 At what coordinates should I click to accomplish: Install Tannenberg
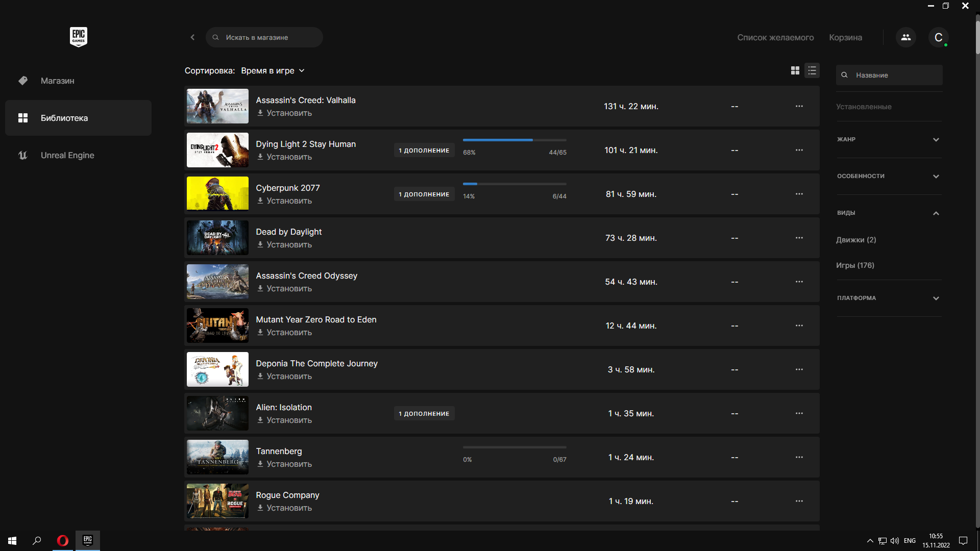284,464
